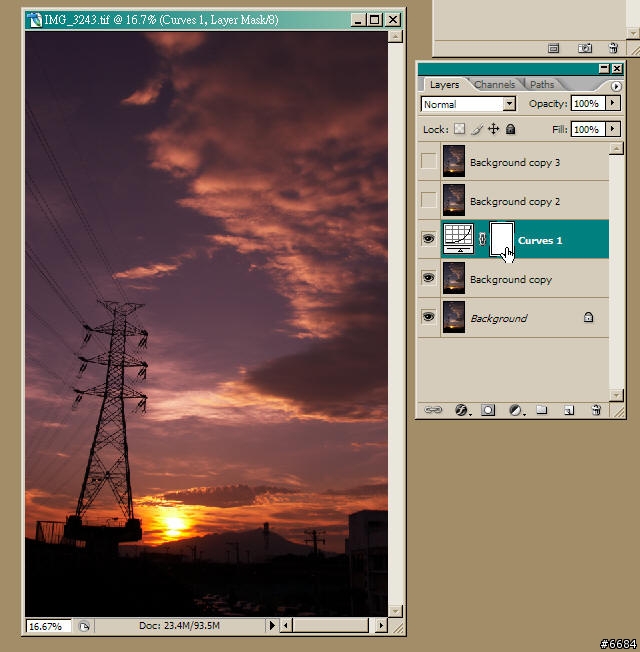The height and width of the screenshot is (652, 640).
Task: Switch to the Layers tab
Action: click(x=444, y=84)
